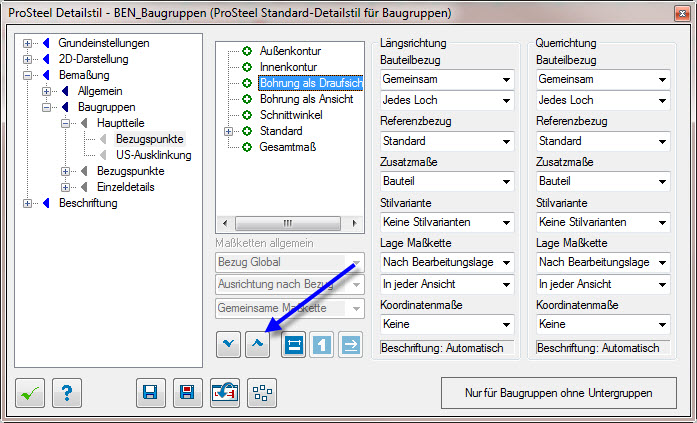Click blue arrow icon beside Beschriftung
The height and width of the screenshot is (423, 697).
coord(46,203)
